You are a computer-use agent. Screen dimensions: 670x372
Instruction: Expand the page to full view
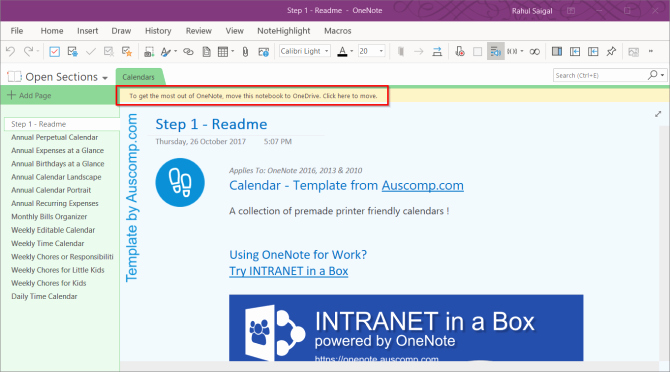(658, 114)
